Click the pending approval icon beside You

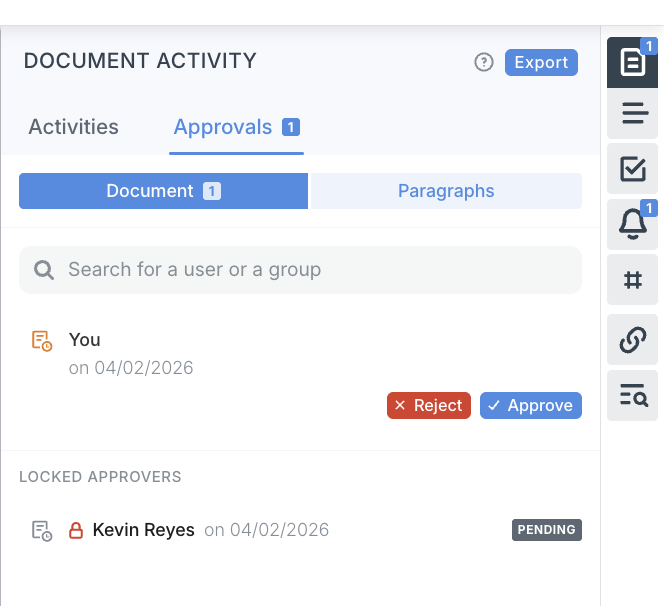point(42,341)
